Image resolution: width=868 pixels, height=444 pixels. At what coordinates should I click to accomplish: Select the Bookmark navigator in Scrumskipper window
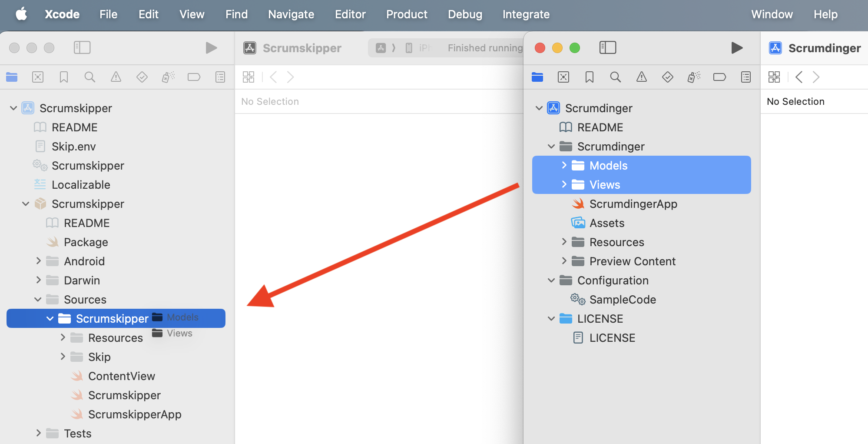(64, 77)
